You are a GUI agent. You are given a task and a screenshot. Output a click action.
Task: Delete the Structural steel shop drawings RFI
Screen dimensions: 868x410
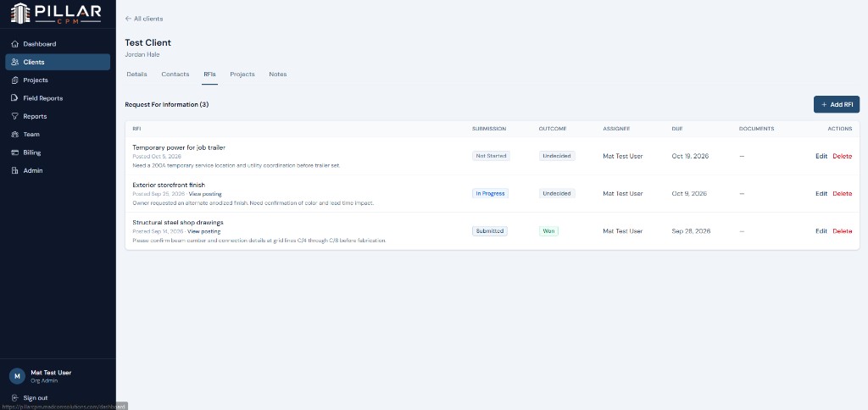(x=843, y=231)
